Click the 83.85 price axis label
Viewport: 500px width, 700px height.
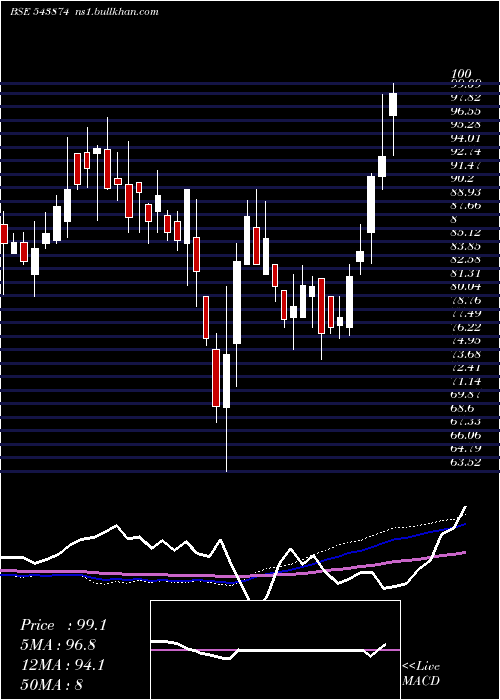pos(465,246)
